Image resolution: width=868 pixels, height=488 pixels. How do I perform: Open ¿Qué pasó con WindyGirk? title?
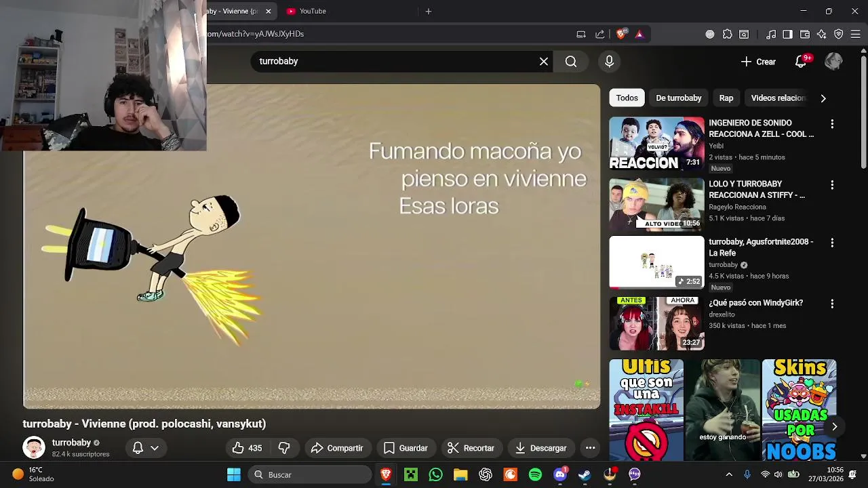(755, 303)
